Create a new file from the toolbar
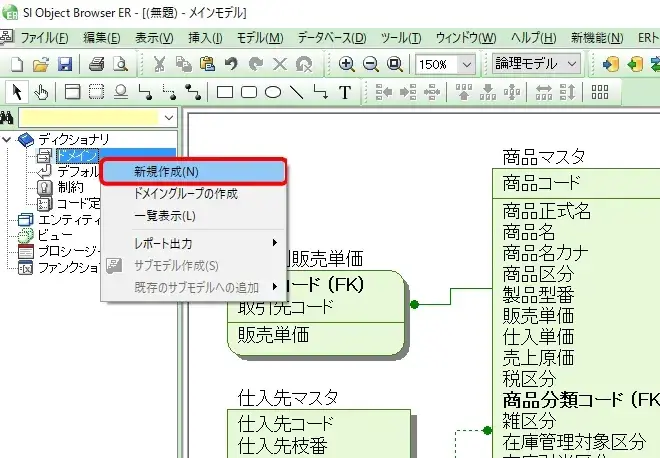Image resolution: width=660 pixels, height=458 pixels. tap(17, 64)
